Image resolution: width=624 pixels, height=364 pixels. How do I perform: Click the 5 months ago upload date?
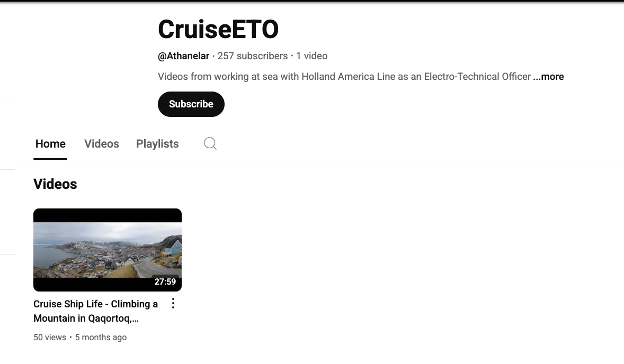[x=101, y=338]
